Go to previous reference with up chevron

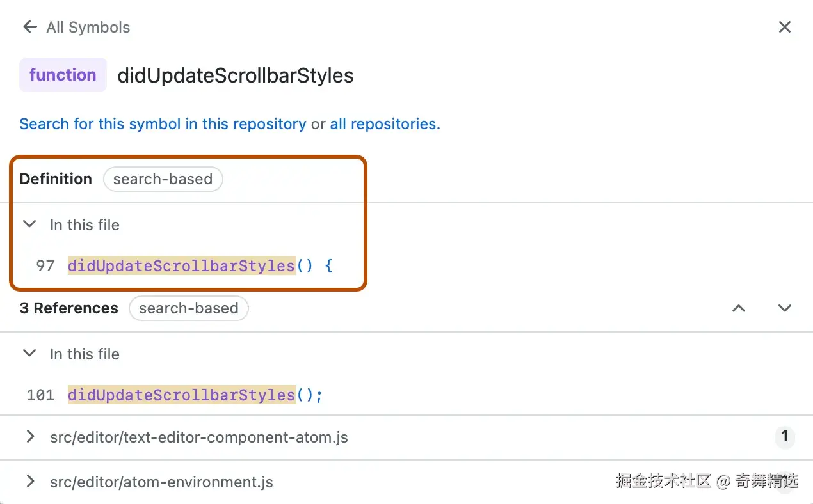(x=739, y=308)
